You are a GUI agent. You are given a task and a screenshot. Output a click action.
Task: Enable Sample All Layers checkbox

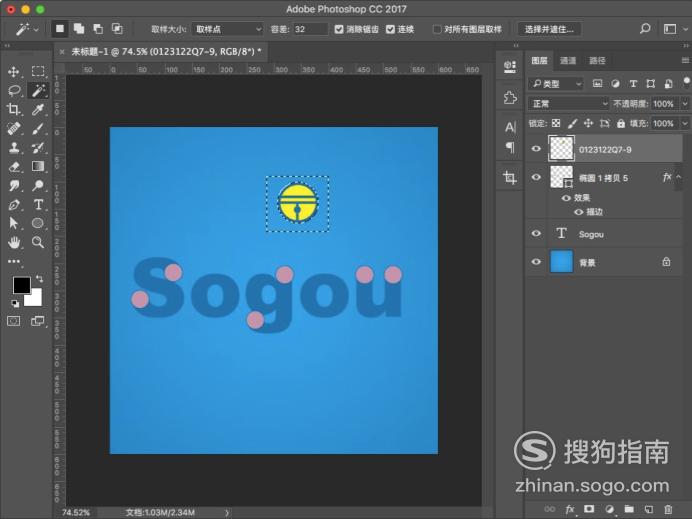click(x=437, y=29)
